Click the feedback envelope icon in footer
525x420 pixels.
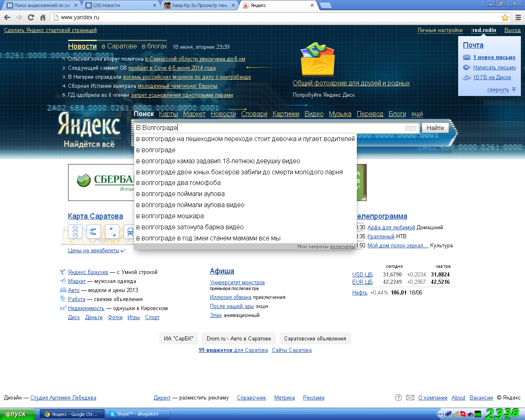point(410,397)
